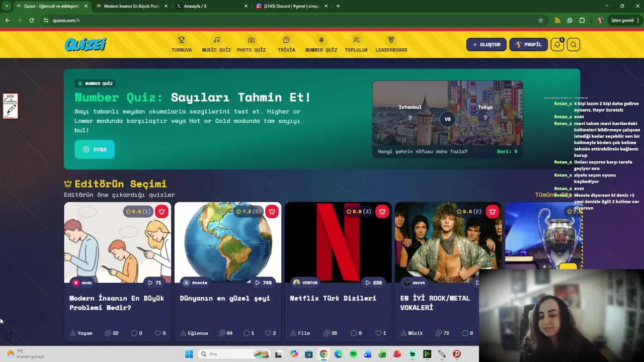Viewport: 644px width, 362px height.
Task: Open the Earth globe quiz thumbnail
Action: point(227,242)
